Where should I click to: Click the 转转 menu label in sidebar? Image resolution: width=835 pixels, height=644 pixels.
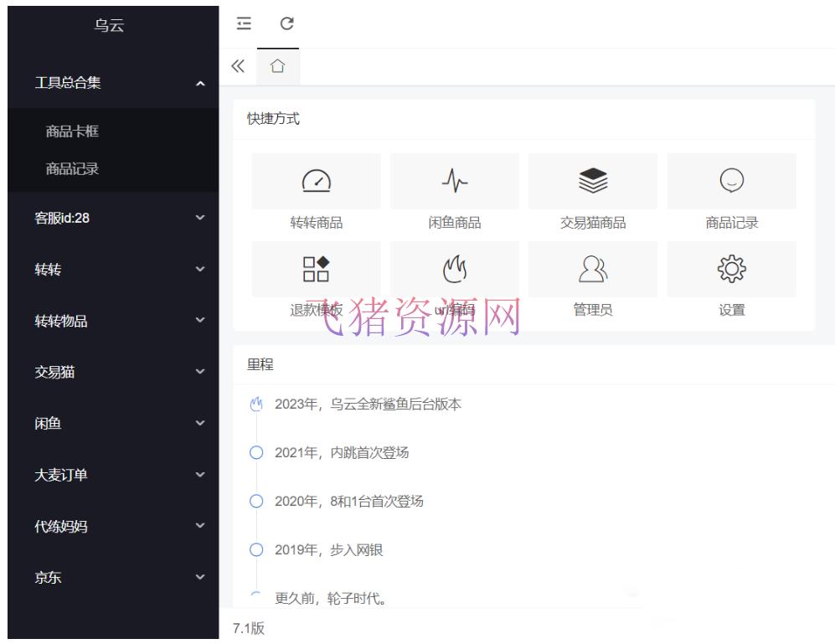point(48,270)
